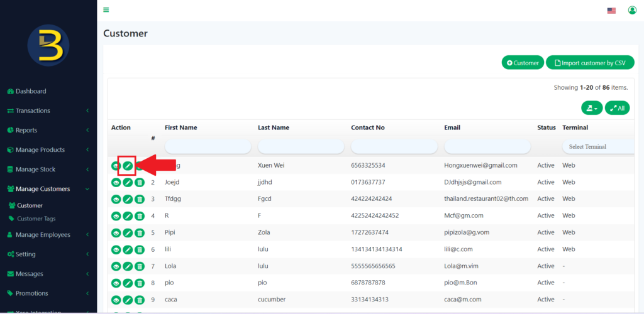The image size is (644, 314).
Task: Open the user profile icon
Action: (x=632, y=10)
